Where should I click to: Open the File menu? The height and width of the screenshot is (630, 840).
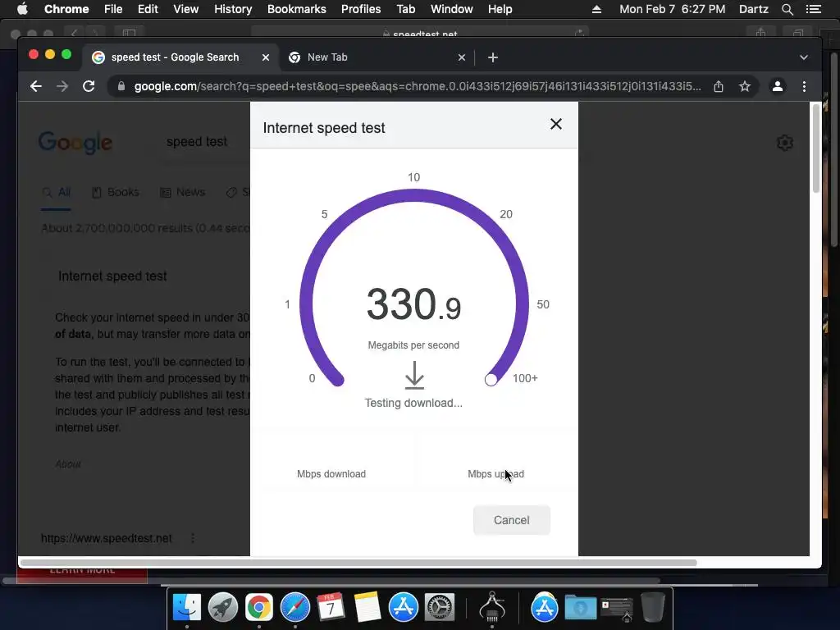[113, 9]
